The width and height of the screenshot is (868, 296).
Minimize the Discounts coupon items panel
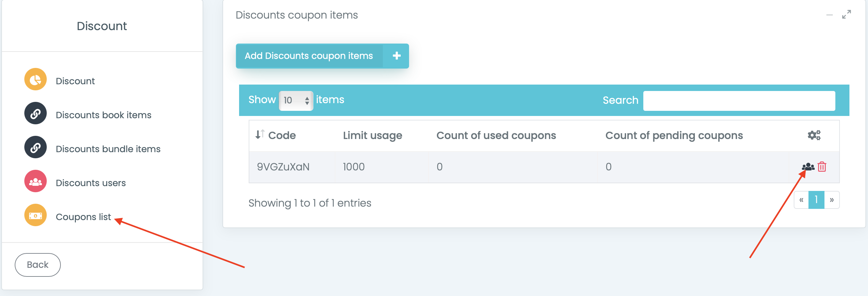[x=830, y=15]
